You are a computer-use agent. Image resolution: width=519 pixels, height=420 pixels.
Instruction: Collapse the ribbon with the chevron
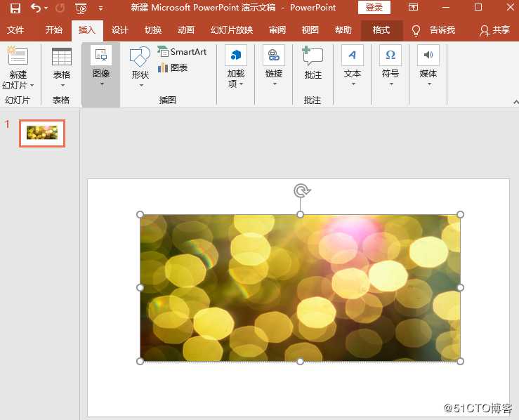[x=515, y=103]
